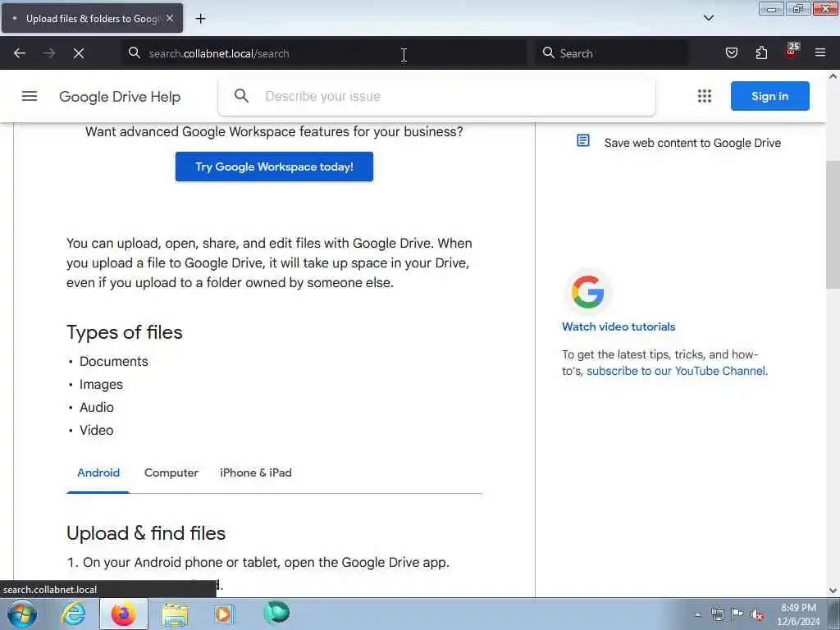
Task: Close the Upload files & folders tab
Action: pyautogui.click(x=170, y=18)
